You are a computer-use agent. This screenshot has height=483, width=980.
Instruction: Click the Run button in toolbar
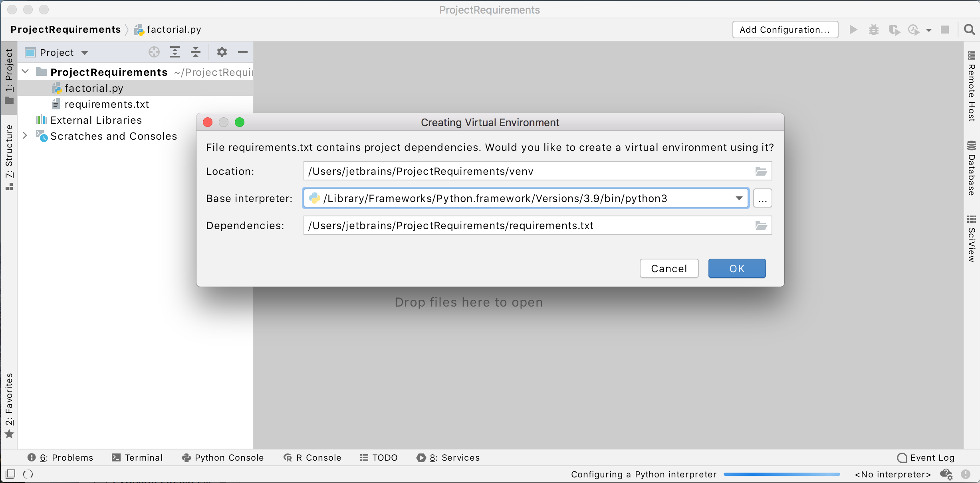coord(851,30)
